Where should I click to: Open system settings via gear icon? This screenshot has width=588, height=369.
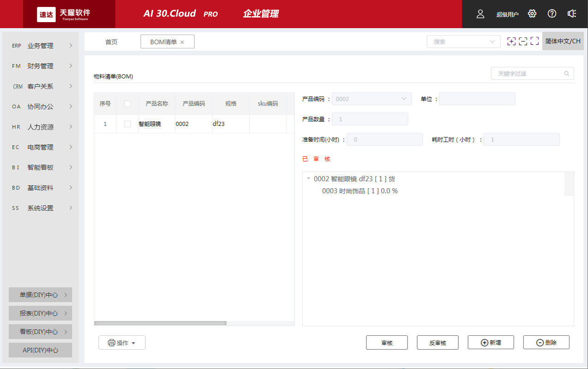tap(532, 14)
